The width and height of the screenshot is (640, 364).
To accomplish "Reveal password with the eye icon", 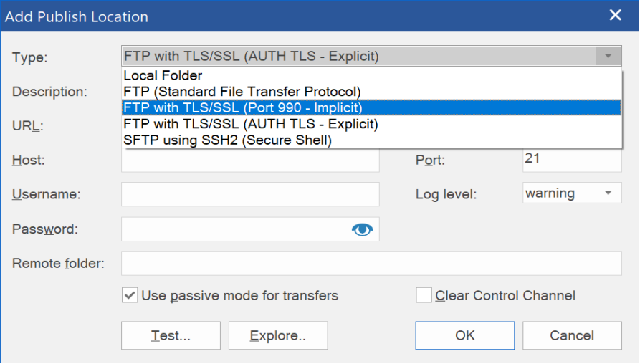I will (362, 230).
